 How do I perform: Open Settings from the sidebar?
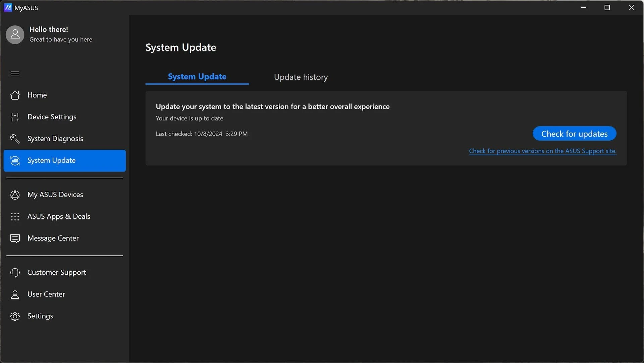pyautogui.click(x=65, y=316)
